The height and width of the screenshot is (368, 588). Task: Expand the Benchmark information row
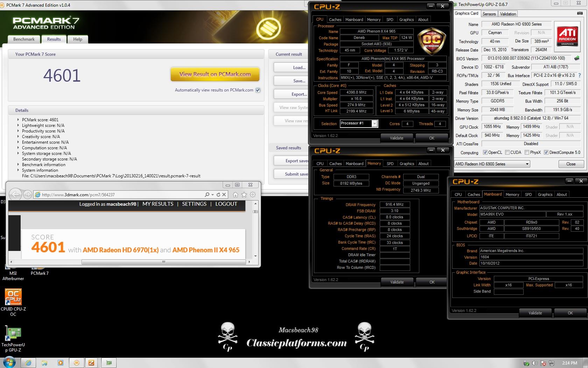[18, 164]
